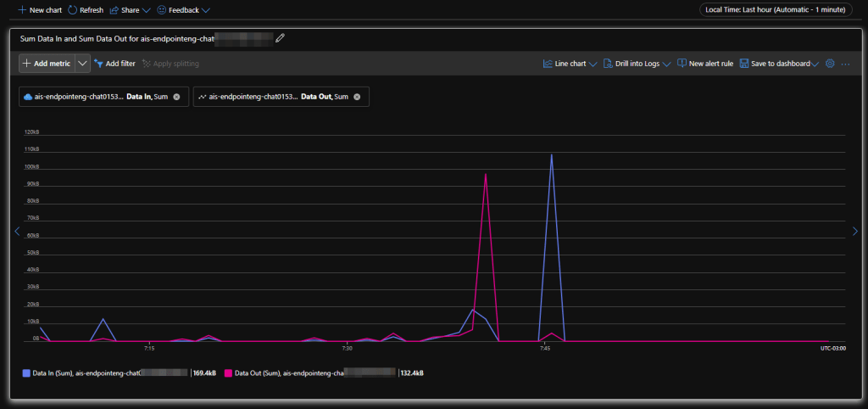This screenshot has width=868, height=409.
Task: Open chart settings gear icon
Action: pos(830,64)
